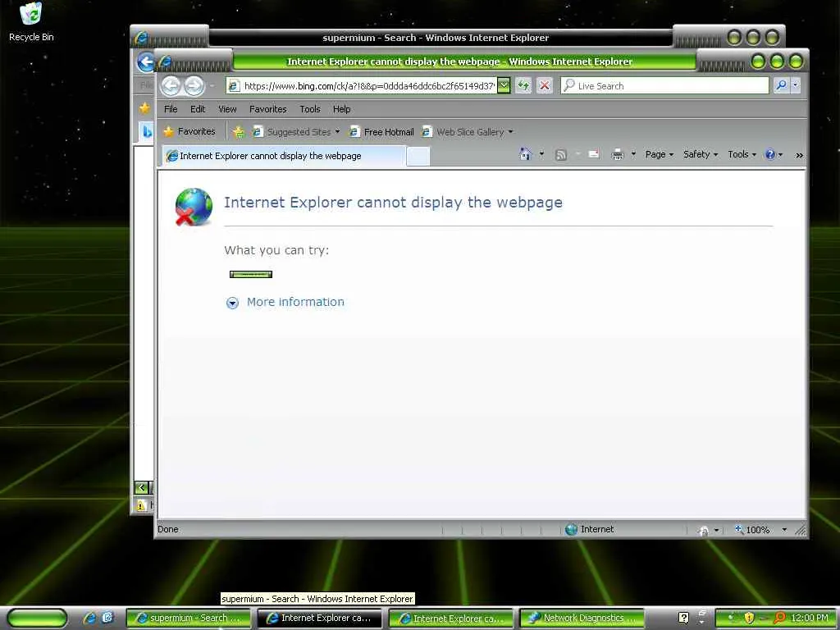Image resolution: width=840 pixels, height=630 pixels.
Task: Open the Page dropdown in the command bar
Action: 659,154
